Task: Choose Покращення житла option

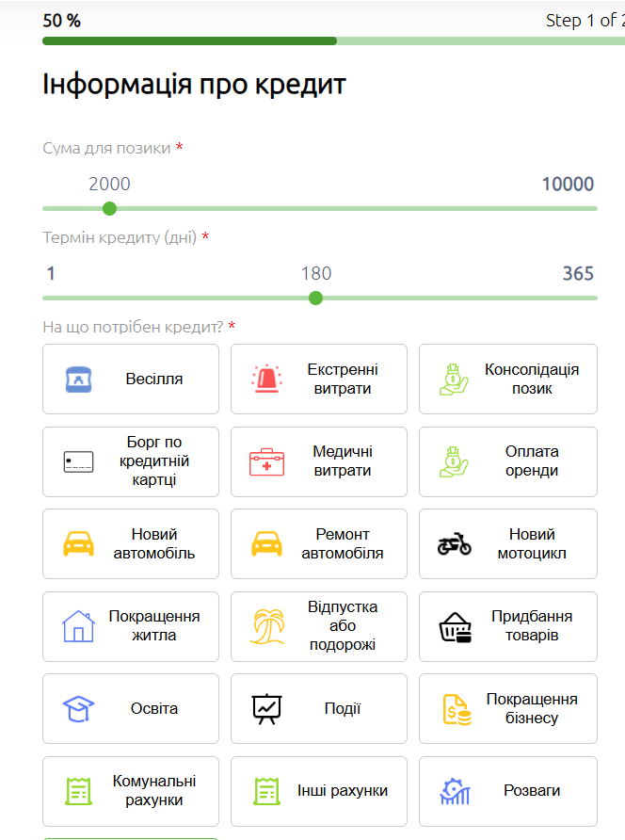Action: 131,626
